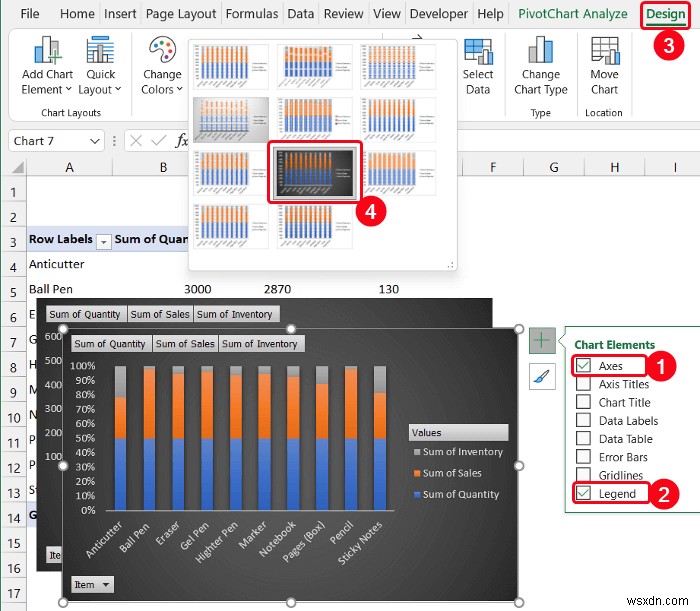Click the enter checkmark in formula bar
Viewport: 700px width, 611px height.
point(158,141)
